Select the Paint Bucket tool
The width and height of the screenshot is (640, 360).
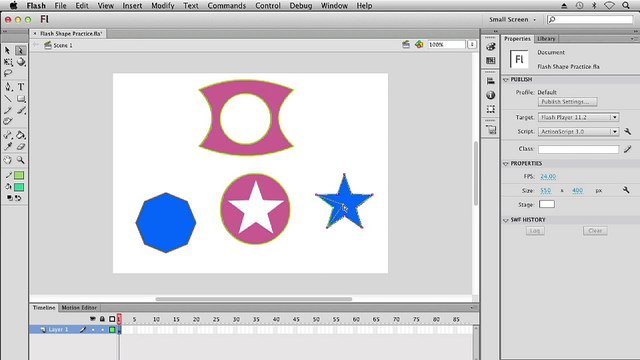click(21, 135)
